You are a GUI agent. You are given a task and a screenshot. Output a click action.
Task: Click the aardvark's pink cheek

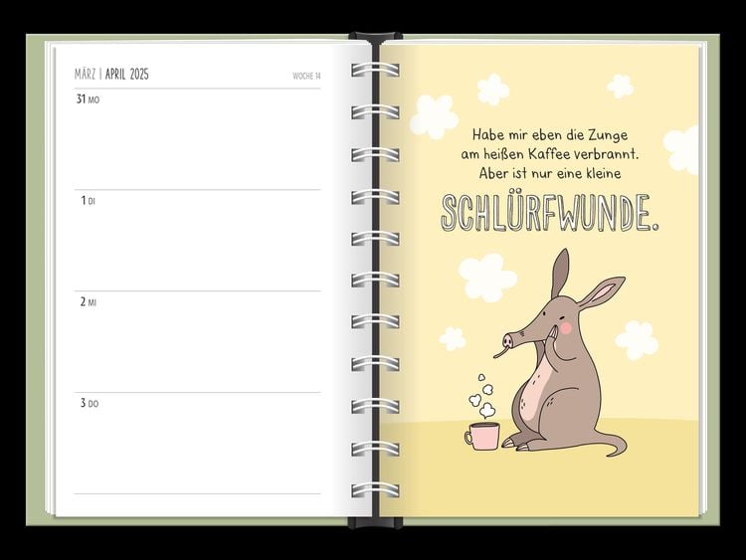coord(567,327)
